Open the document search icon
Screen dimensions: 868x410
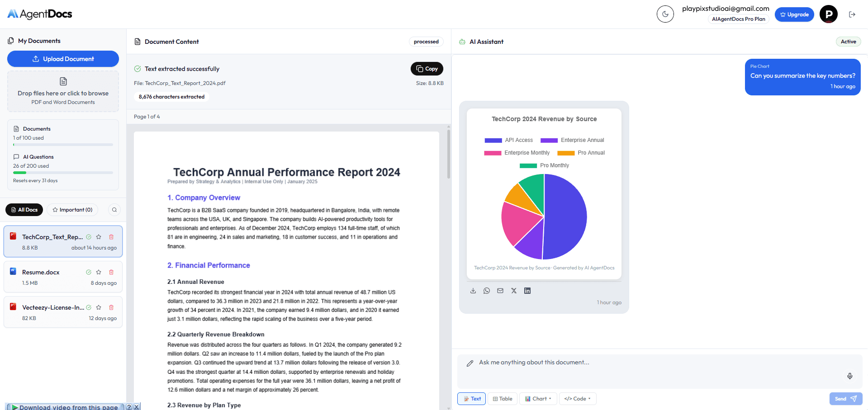[x=114, y=210]
